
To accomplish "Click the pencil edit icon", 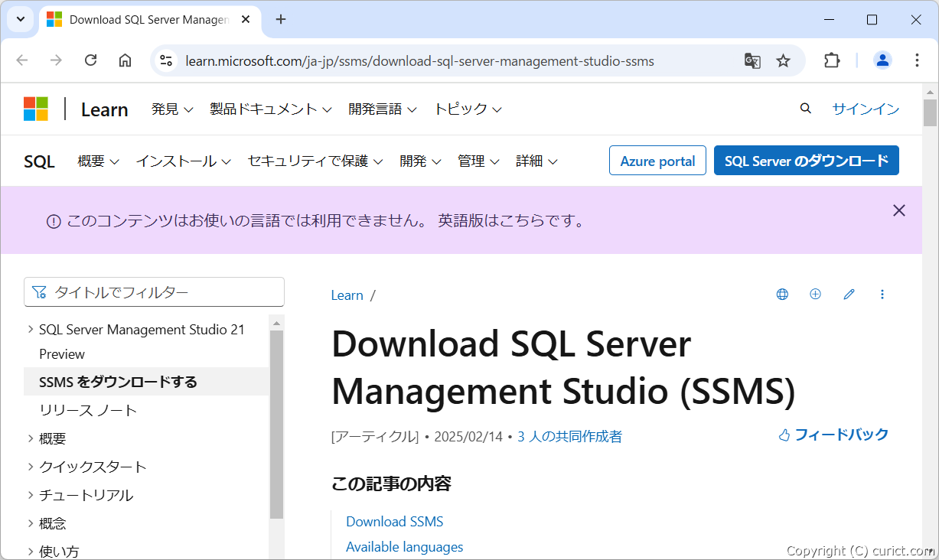I will point(849,294).
